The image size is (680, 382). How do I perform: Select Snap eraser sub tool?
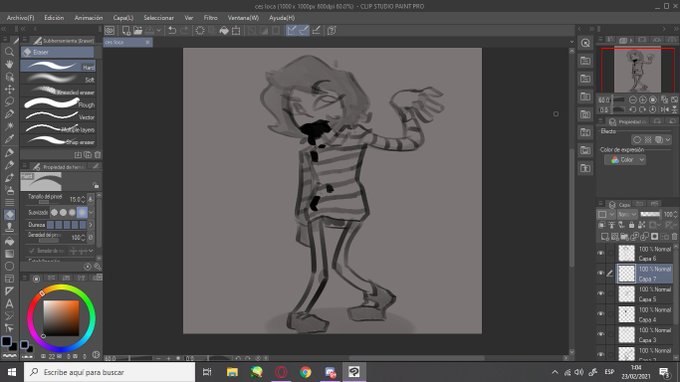[58, 141]
